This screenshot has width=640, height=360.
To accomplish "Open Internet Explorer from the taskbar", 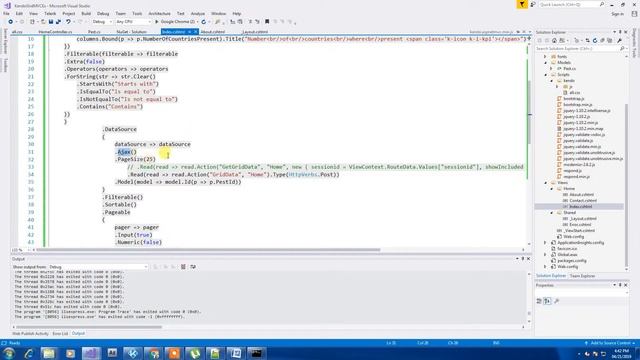I will click(29, 353).
